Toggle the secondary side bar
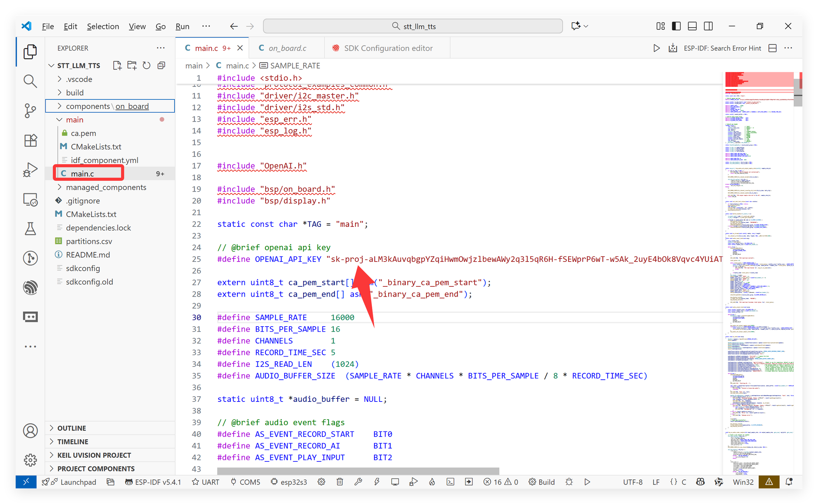 coord(709,26)
